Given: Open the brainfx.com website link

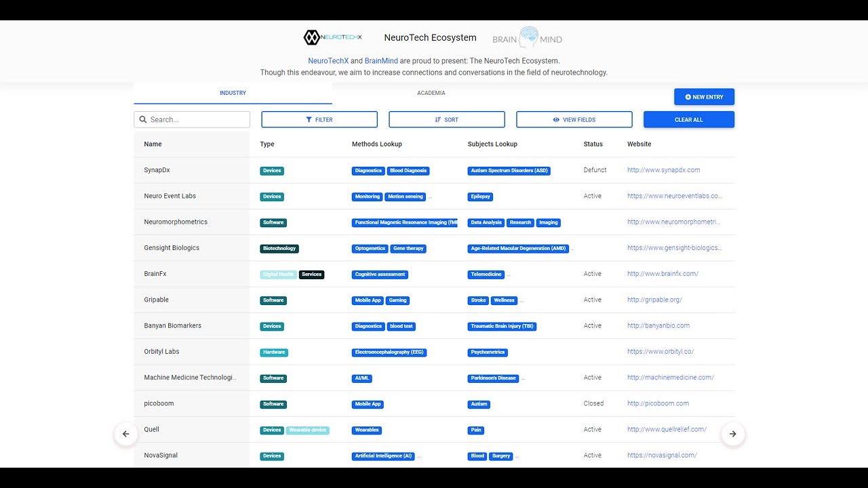Looking at the screenshot, I should [x=663, y=274].
